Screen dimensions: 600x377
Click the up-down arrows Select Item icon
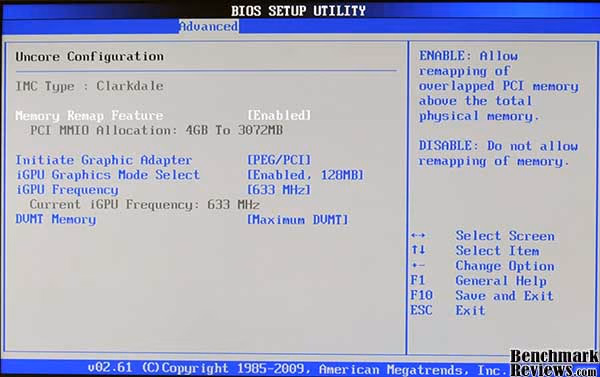pos(418,250)
